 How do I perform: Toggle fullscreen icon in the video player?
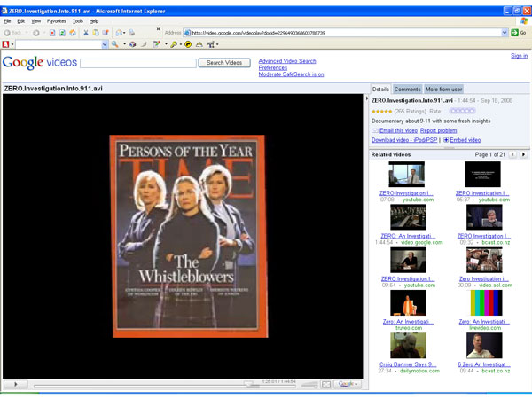pos(325,384)
